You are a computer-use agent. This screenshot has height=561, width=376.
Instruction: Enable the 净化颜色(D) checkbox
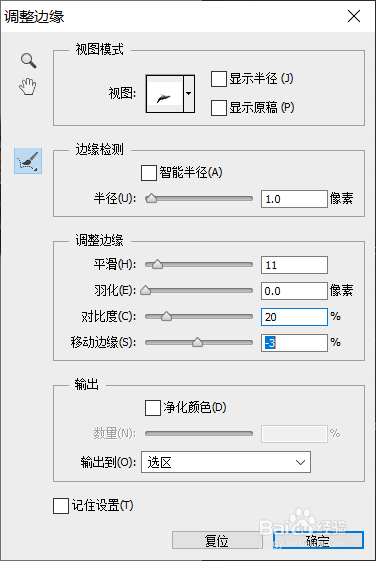153,408
